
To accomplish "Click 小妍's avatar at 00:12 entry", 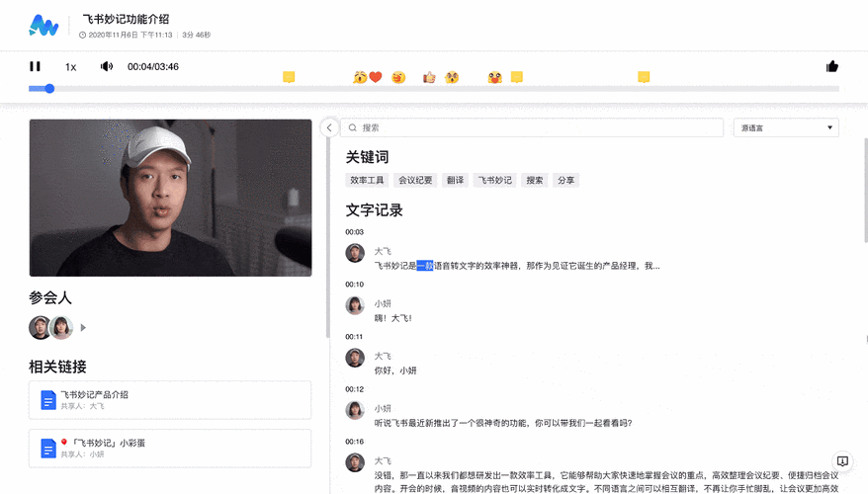I will click(355, 410).
